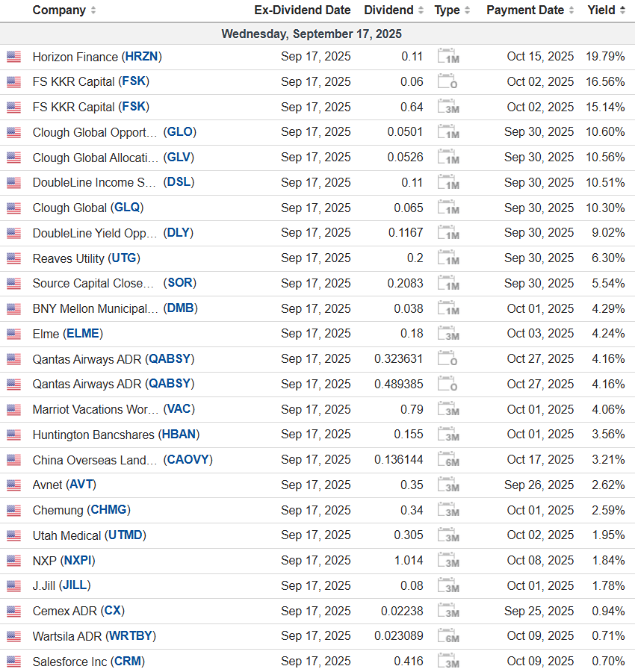Click the 6M type icon for Wartsila ADR
The image size is (635, 672).
(447, 636)
